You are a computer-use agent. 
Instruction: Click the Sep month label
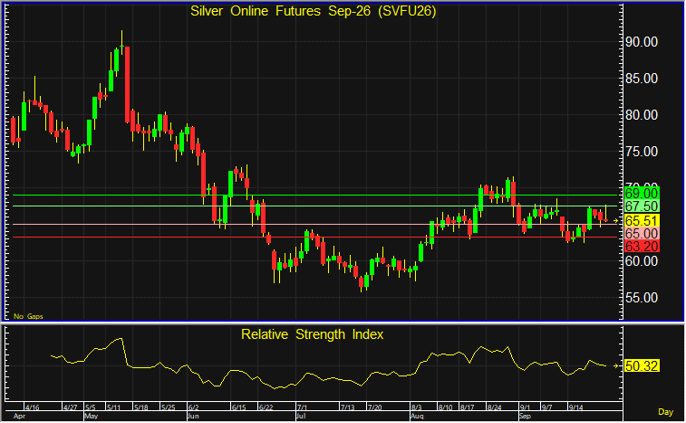coord(525,416)
